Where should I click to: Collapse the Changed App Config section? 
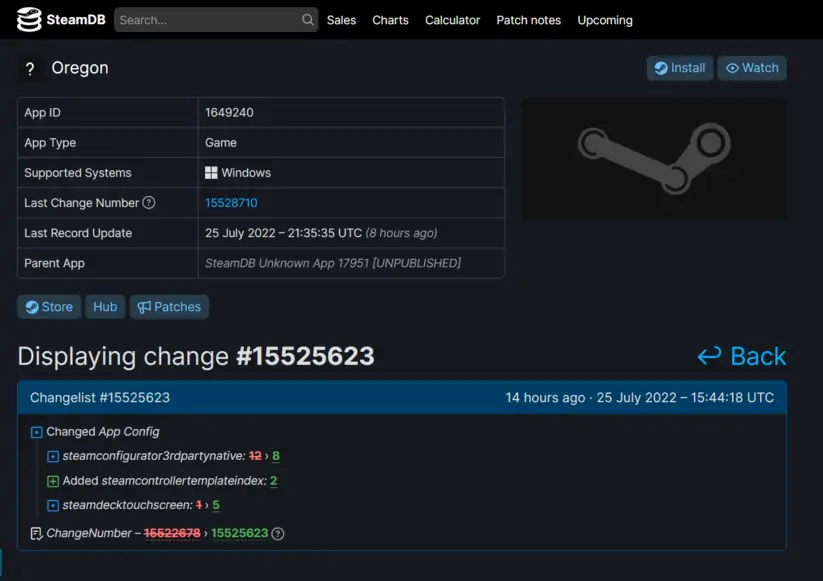[37, 432]
